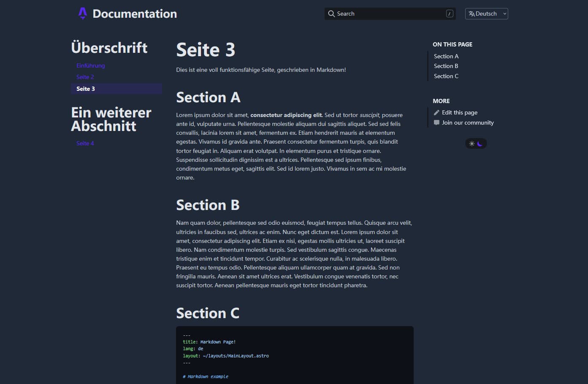Click Section C in the On This Page list
This screenshot has height=384, width=588.
(446, 76)
